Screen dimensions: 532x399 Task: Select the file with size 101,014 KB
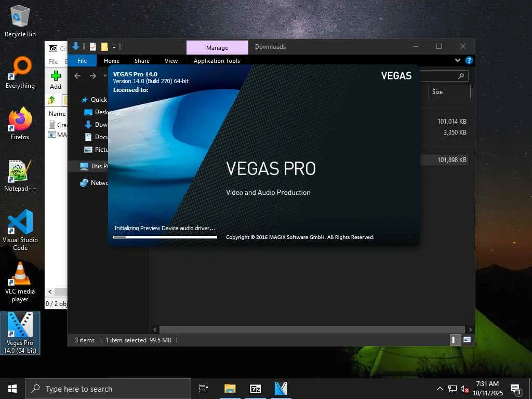tap(451, 121)
